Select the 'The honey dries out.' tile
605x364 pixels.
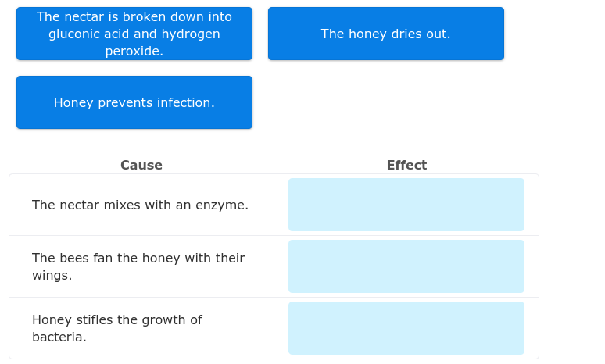(385, 34)
